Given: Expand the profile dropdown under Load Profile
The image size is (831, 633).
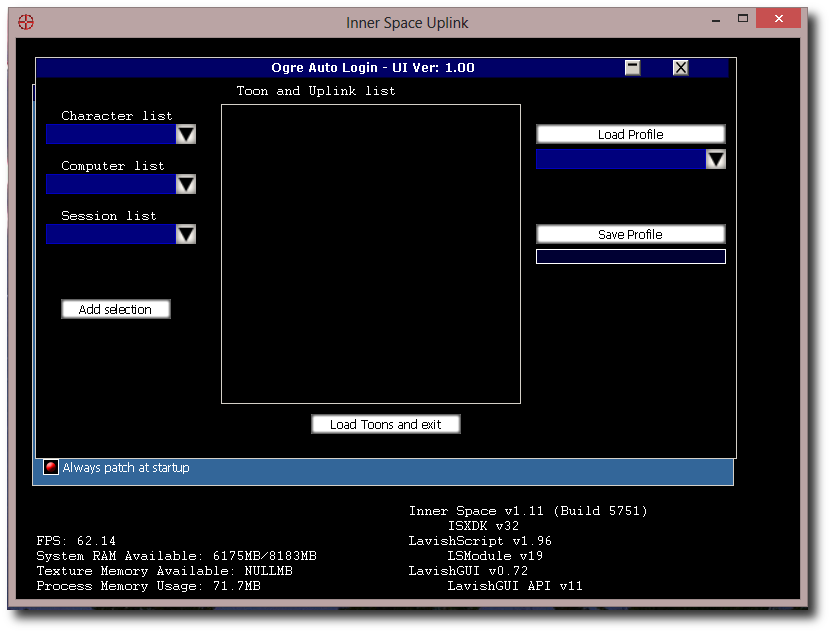Looking at the screenshot, I should pyautogui.click(x=715, y=159).
